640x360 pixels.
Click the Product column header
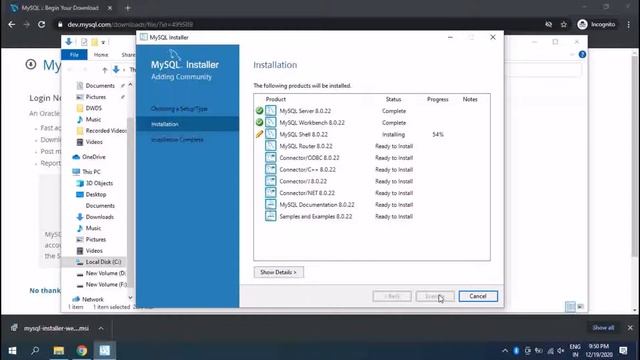click(x=276, y=99)
